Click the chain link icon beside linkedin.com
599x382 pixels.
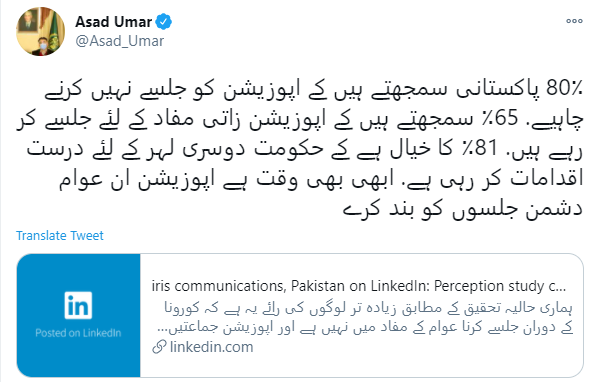click(159, 347)
